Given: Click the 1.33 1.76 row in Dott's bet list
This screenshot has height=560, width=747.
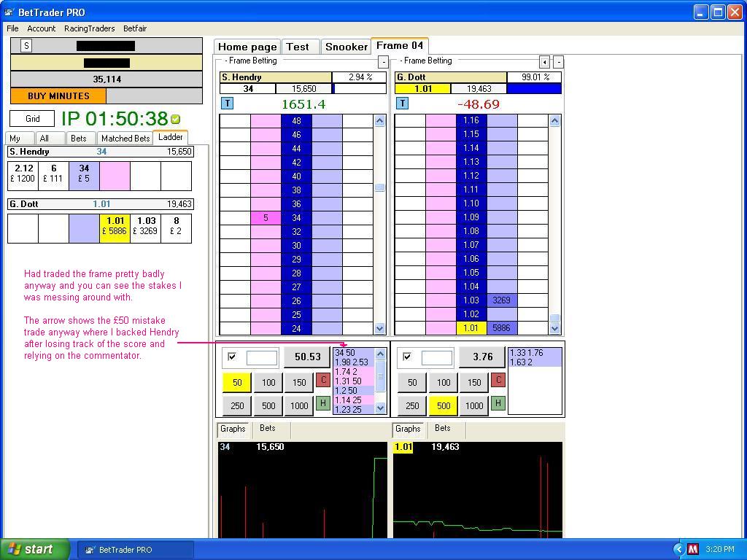Looking at the screenshot, I should 535,353.
